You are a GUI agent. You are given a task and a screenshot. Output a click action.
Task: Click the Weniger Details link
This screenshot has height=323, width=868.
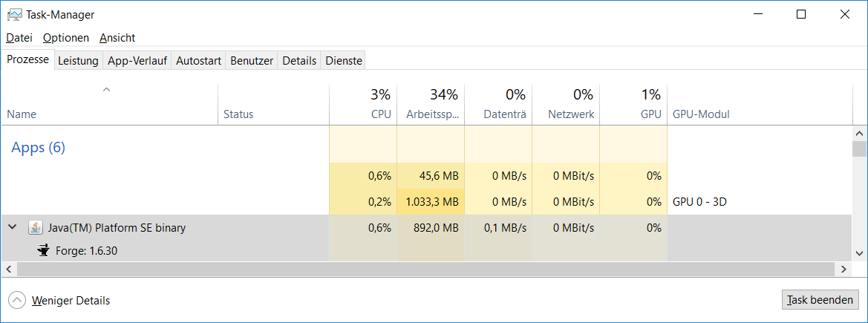pos(71,301)
